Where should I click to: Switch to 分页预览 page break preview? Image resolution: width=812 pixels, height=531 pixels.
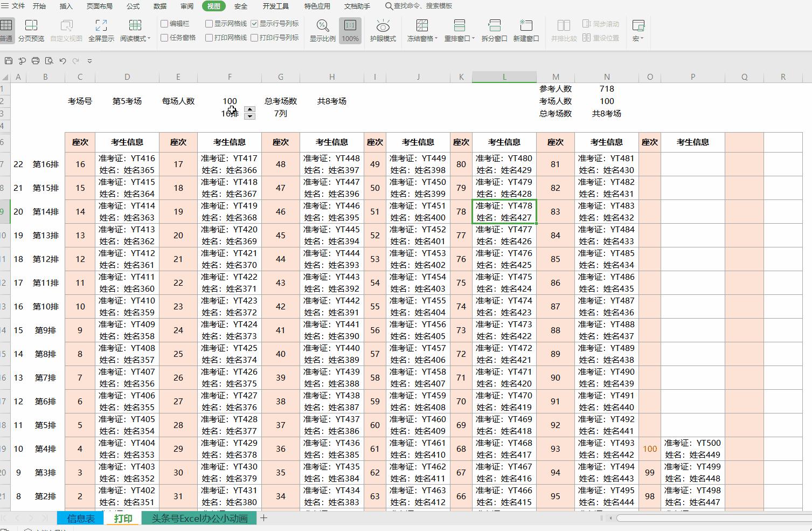click(x=31, y=30)
